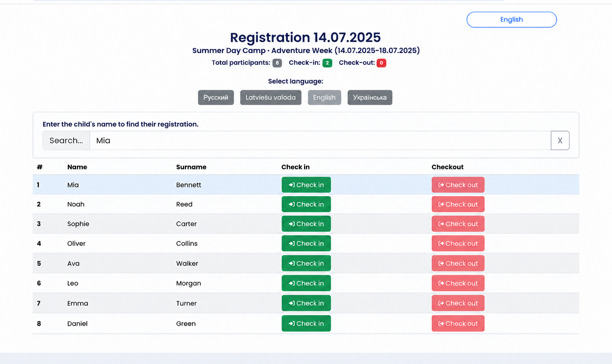This screenshot has height=364, width=612.
Task: Check in Oliver Collins
Action: (x=306, y=244)
